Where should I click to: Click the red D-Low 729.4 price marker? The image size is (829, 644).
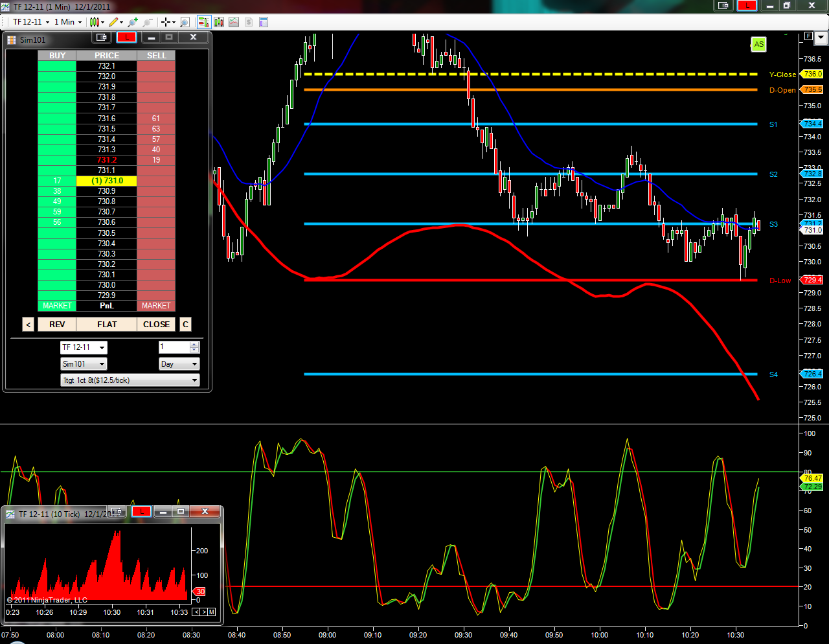click(x=812, y=281)
